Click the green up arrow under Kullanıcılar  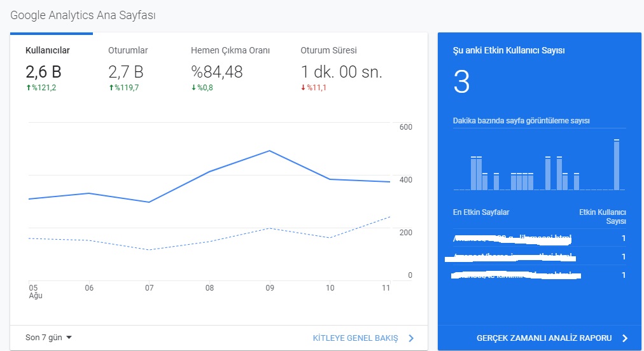(29, 88)
